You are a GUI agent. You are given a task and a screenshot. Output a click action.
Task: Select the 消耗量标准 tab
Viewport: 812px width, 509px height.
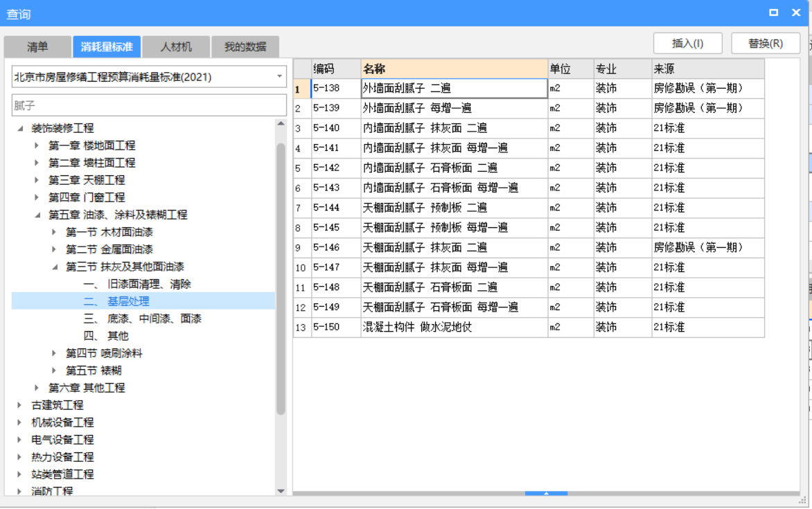107,46
